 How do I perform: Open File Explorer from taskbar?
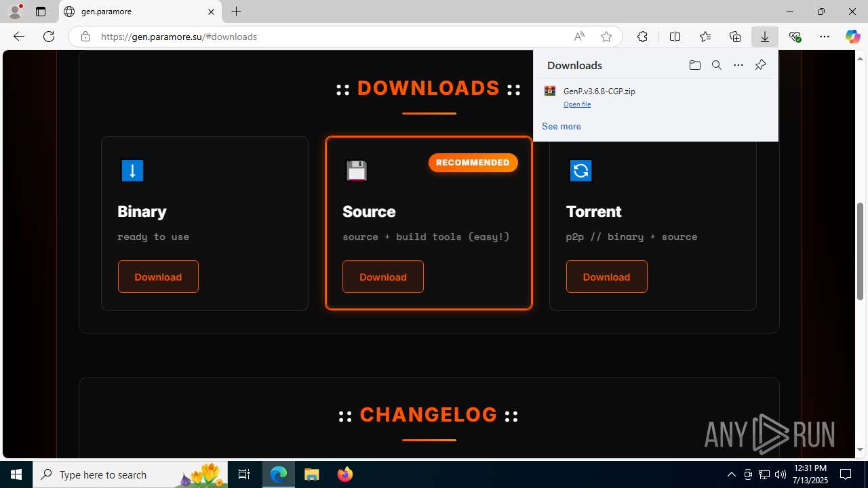[x=311, y=474]
